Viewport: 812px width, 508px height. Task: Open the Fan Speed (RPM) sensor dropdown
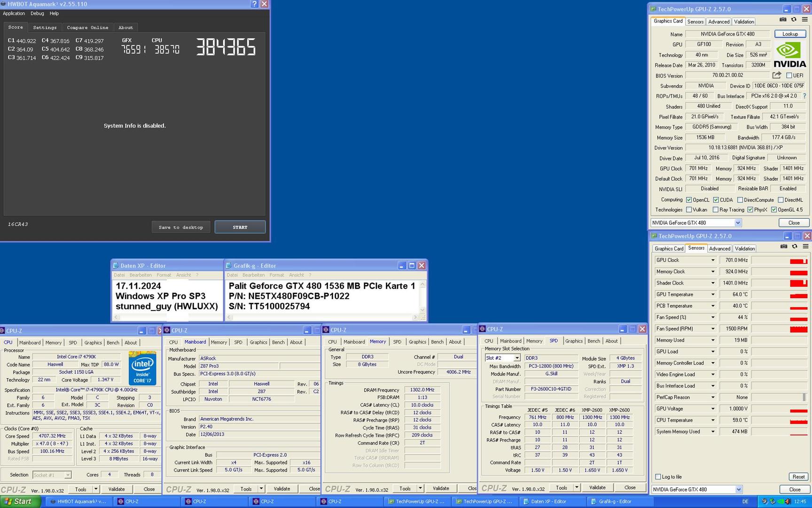(713, 329)
